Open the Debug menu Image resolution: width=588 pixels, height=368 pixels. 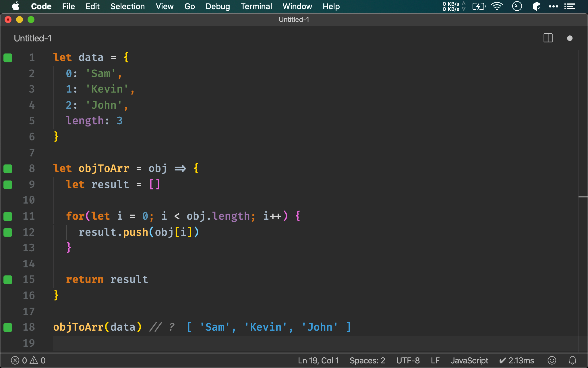tap(218, 6)
